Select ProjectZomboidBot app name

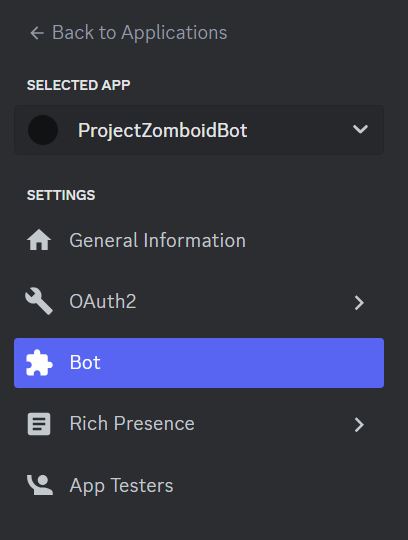[163, 130]
